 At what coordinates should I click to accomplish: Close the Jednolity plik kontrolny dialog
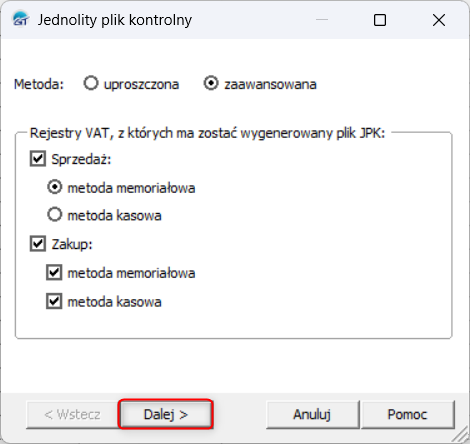tap(439, 20)
